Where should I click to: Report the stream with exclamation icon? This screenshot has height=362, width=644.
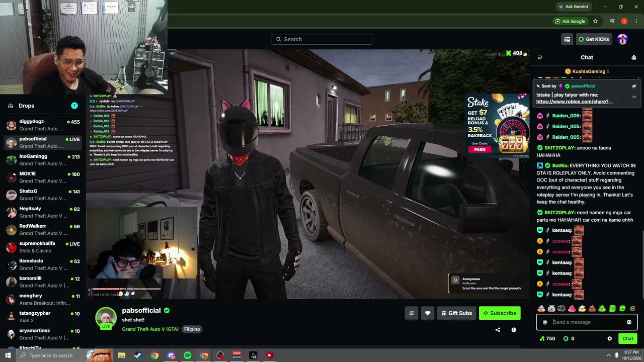tap(514, 330)
